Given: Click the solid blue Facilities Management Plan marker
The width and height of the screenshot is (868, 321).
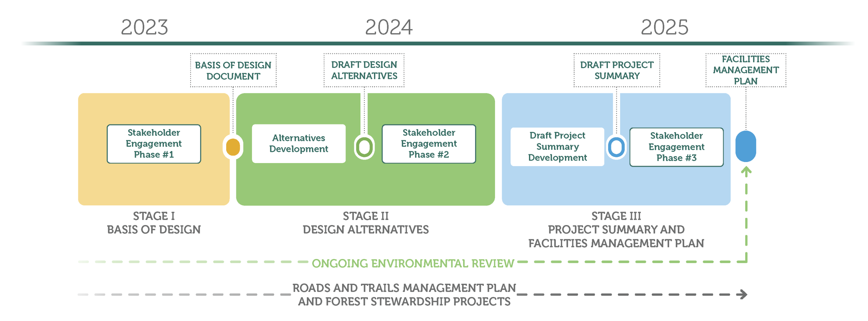Looking at the screenshot, I should 745,146.
